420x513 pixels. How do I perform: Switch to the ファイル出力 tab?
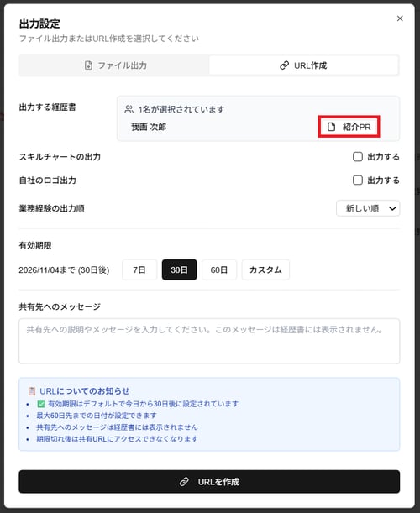tap(114, 65)
